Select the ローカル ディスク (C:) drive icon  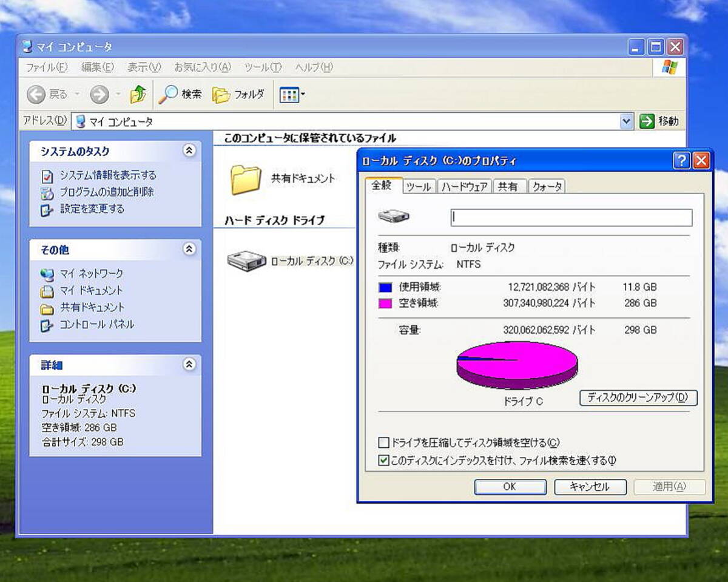click(246, 261)
